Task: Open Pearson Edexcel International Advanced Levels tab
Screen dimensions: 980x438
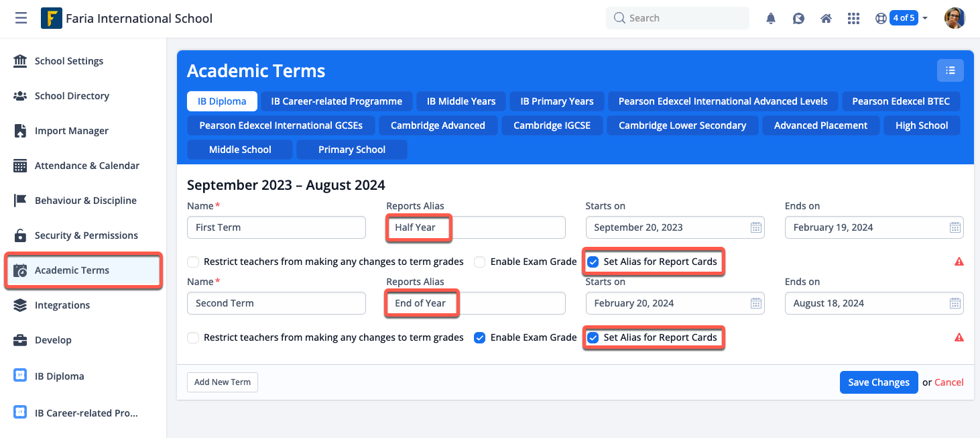Action: coord(723,101)
